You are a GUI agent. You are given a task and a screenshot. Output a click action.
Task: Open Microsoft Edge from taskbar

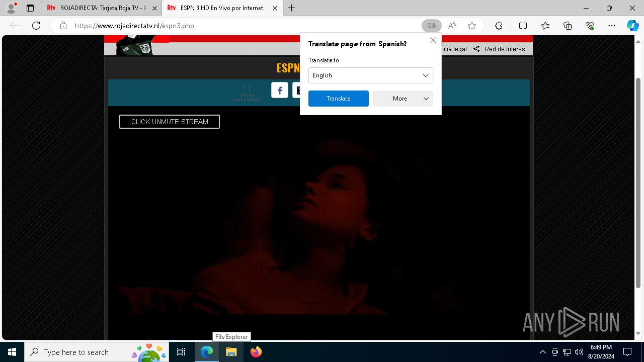(x=207, y=352)
